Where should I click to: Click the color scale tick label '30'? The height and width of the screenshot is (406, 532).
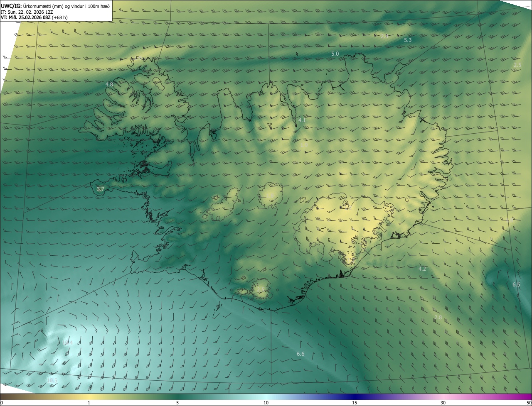tap(443, 403)
